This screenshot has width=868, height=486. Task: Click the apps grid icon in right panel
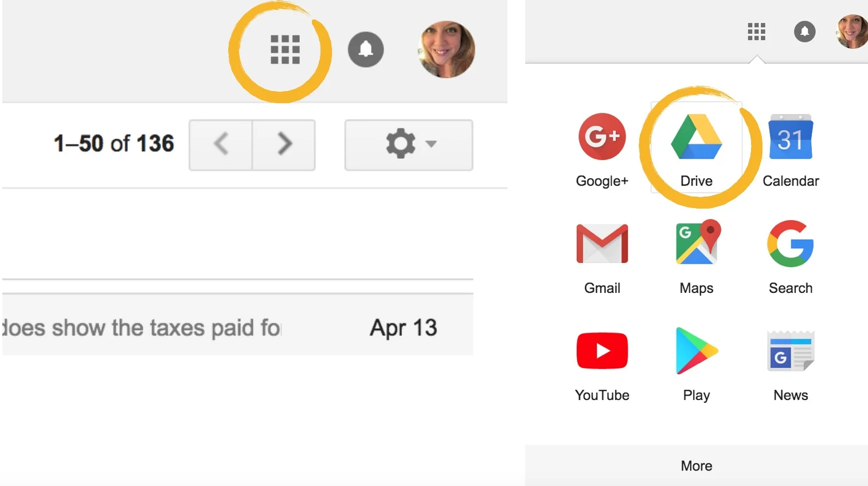coord(757,32)
